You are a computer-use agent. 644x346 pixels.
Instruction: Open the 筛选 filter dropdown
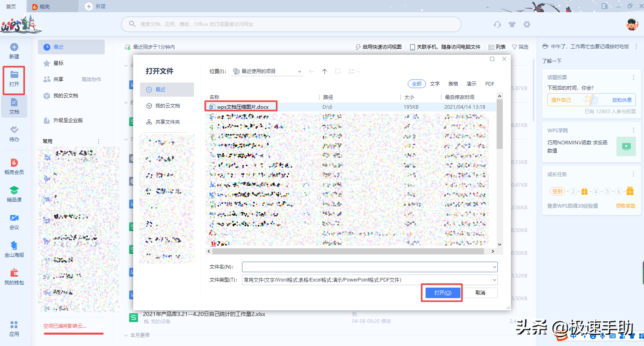pyautogui.click(x=520, y=47)
